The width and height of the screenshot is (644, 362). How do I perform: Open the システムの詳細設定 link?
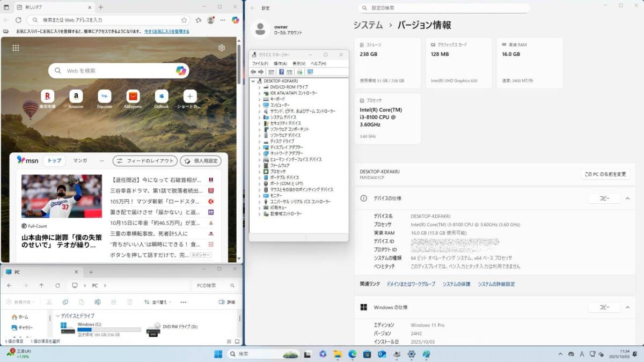tap(496, 284)
